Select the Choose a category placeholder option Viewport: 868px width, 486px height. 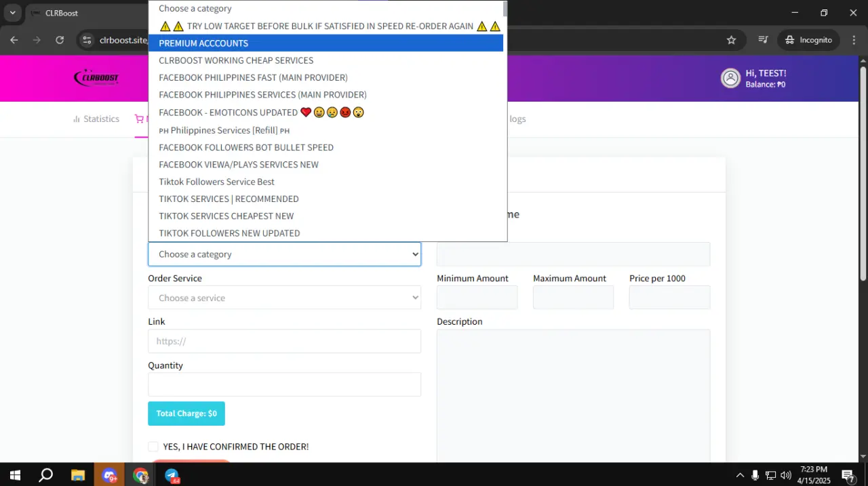(326, 8)
